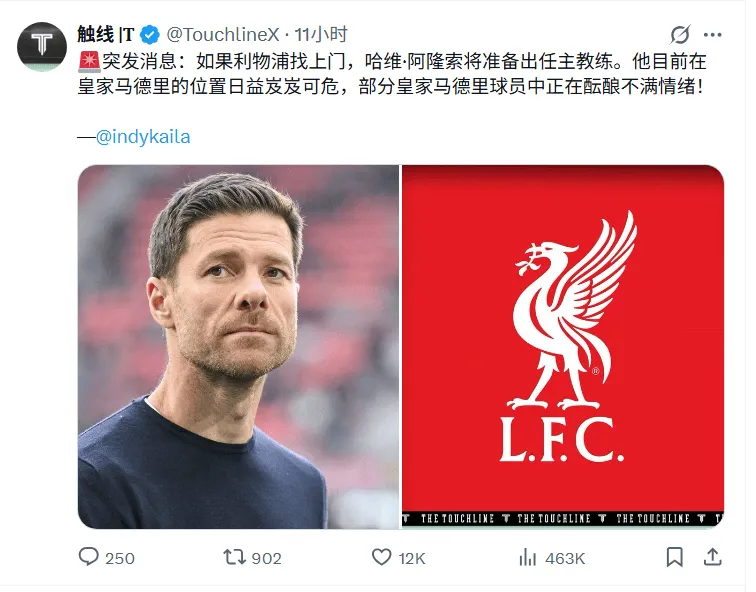Open the TouchlineX profile avatar

(x=42, y=47)
